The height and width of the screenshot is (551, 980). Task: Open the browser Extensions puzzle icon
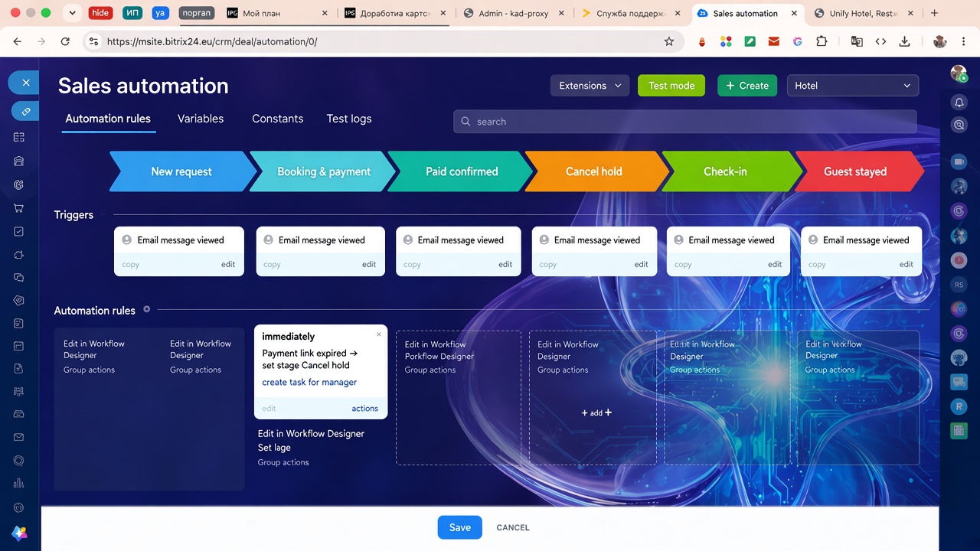point(822,41)
